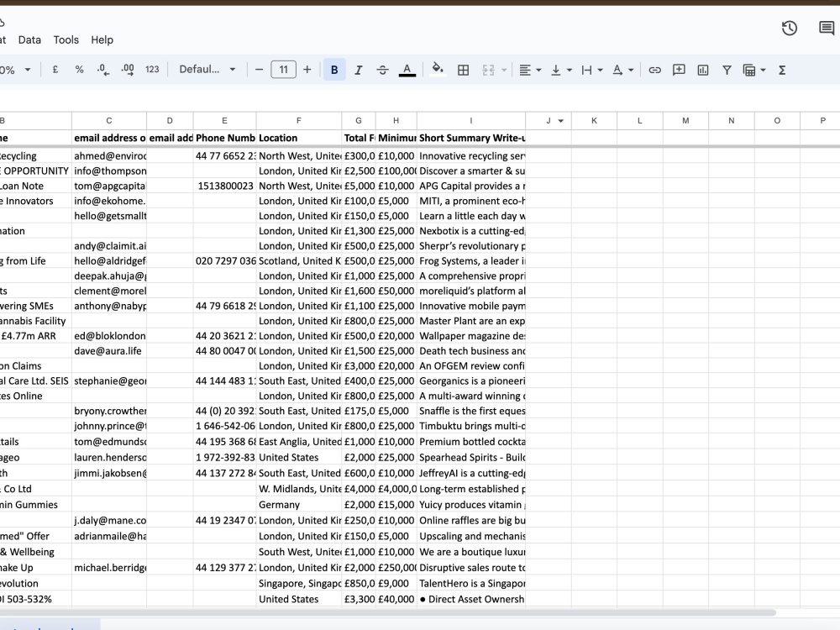
Task: Click merge cells icon
Action: pos(488,70)
